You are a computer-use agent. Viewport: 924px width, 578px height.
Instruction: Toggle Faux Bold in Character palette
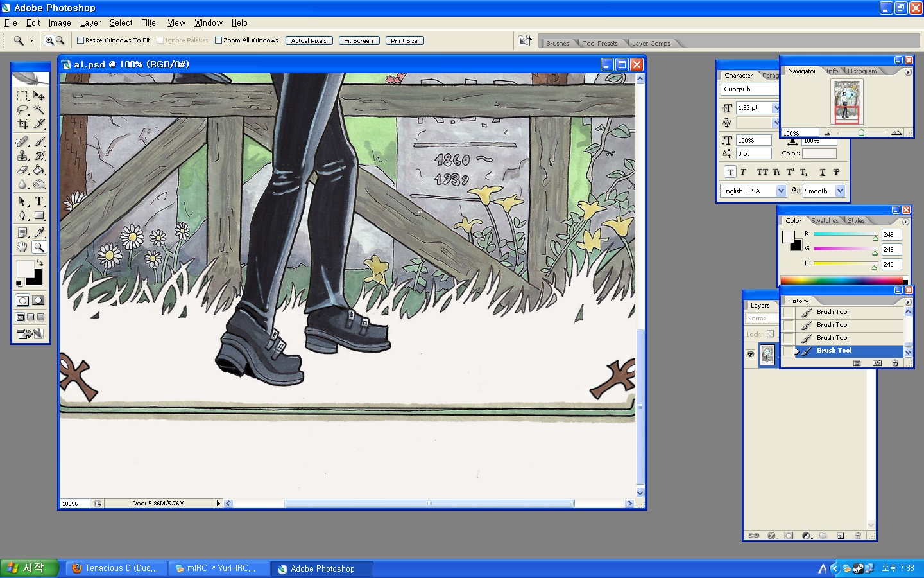pos(730,172)
